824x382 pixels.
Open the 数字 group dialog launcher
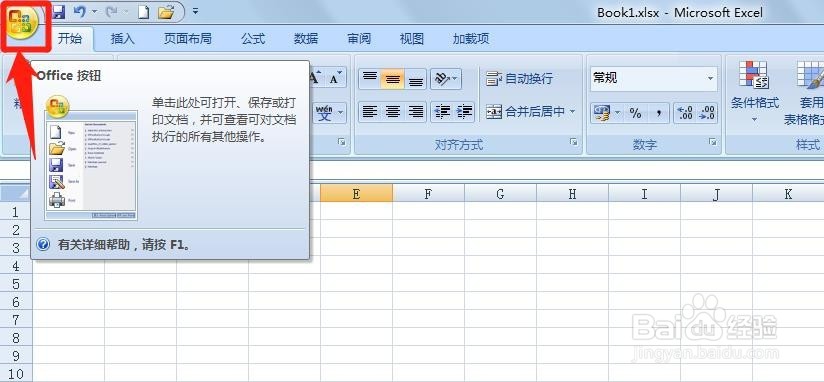tap(713, 142)
